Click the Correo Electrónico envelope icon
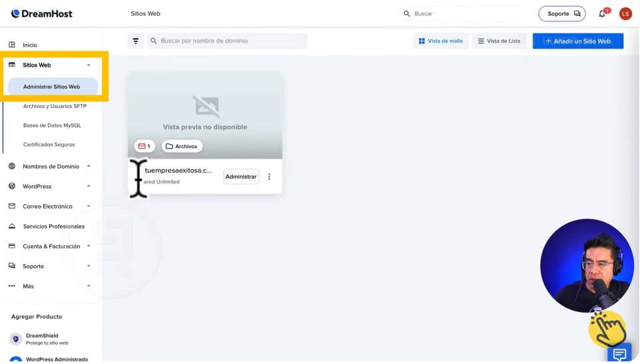 [12, 206]
